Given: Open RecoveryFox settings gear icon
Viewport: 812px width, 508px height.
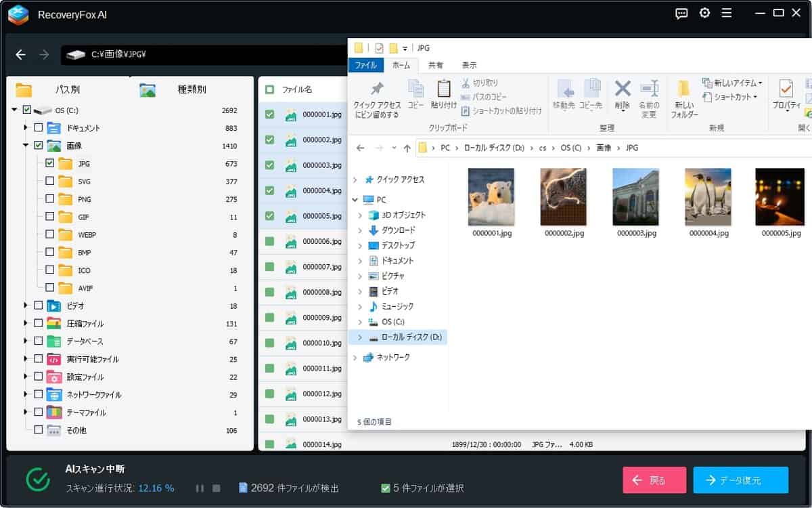Looking at the screenshot, I should point(704,14).
